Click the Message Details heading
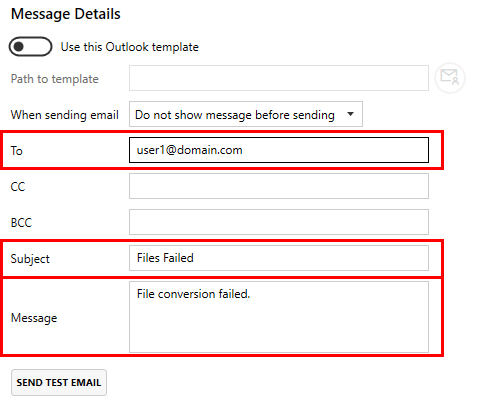483x407 pixels. (66, 14)
